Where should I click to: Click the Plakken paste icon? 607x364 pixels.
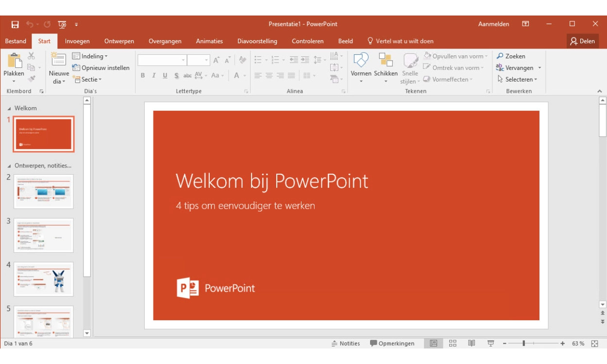[14, 62]
